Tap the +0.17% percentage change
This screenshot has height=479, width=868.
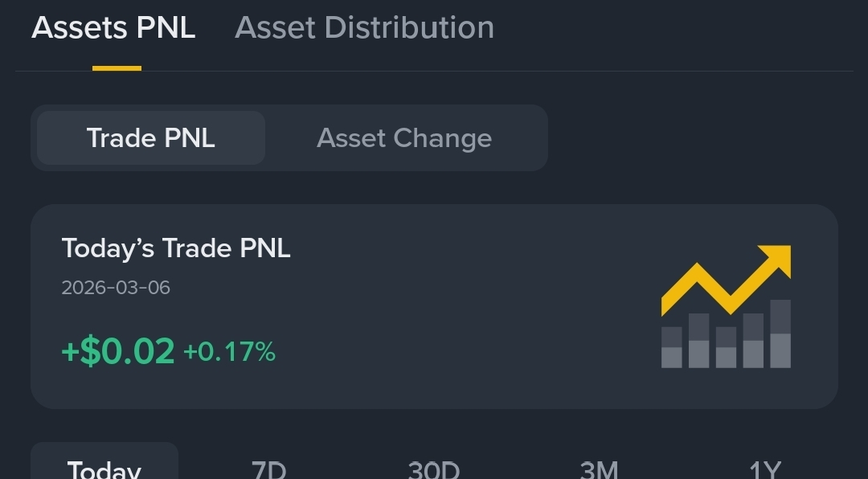pos(229,352)
